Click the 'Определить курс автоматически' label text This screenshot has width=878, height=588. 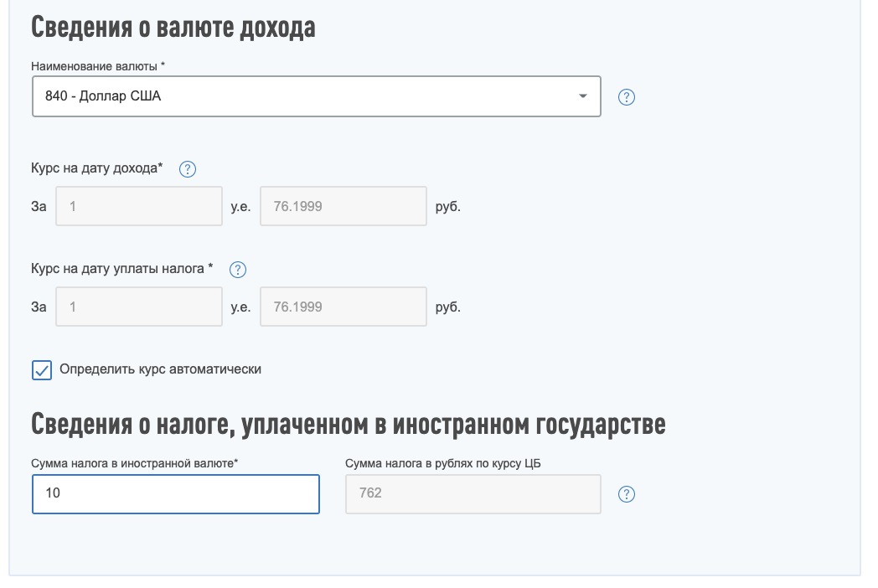coord(160,369)
